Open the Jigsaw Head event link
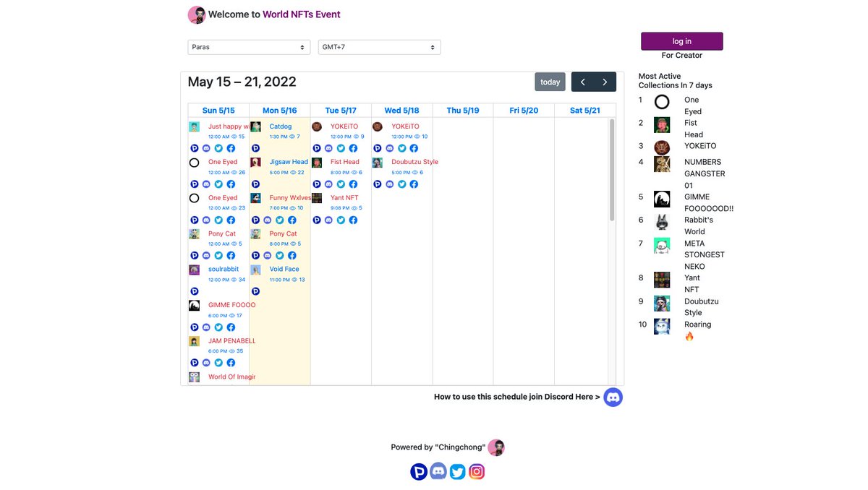868x490 pixels. pos(289,162)
